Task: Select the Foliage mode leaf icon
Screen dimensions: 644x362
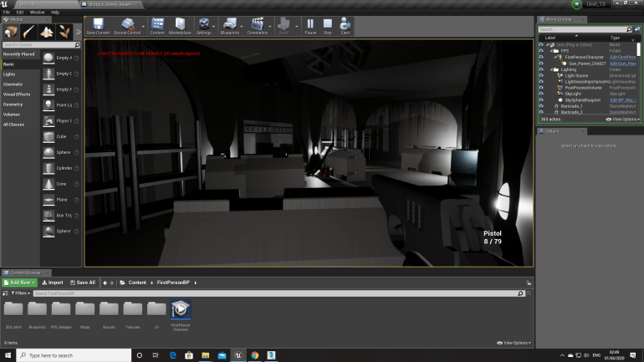Action: point(64,32)
